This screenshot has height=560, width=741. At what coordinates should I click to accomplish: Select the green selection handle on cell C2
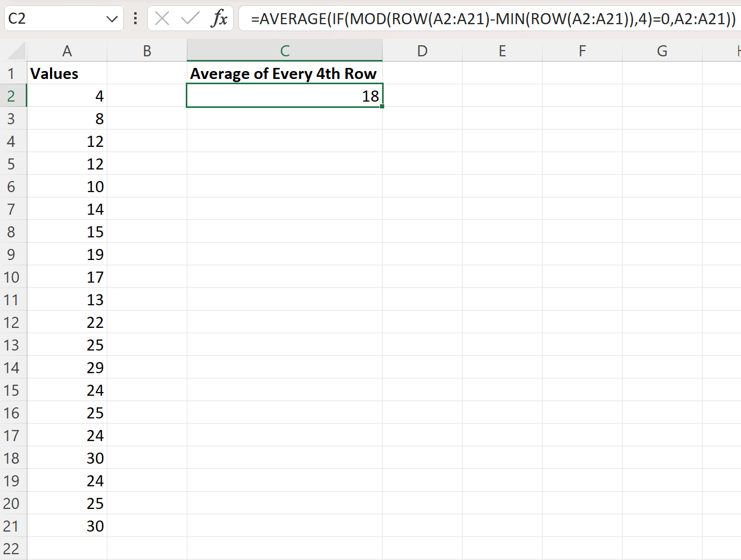pos(383,106)
